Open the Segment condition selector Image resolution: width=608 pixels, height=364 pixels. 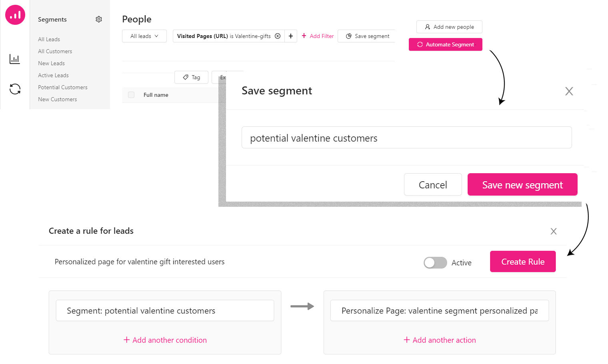tap(165, 310)
